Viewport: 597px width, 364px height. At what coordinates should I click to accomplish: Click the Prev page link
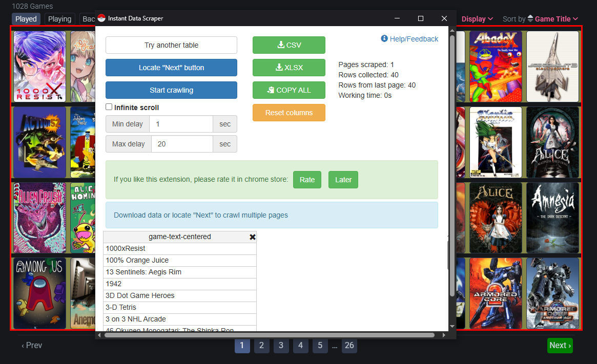pos(32,346)
